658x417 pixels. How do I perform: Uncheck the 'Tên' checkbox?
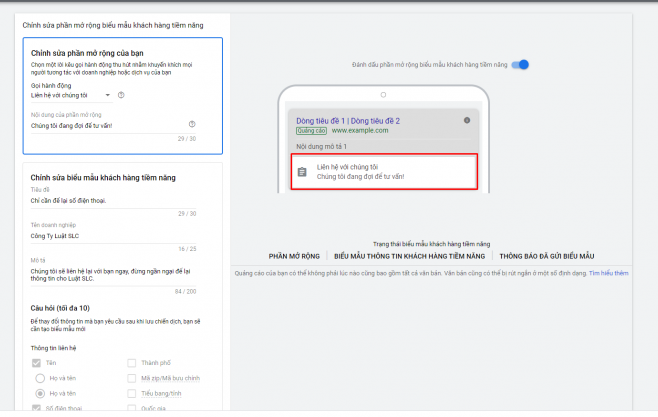(x=37, y=363)
